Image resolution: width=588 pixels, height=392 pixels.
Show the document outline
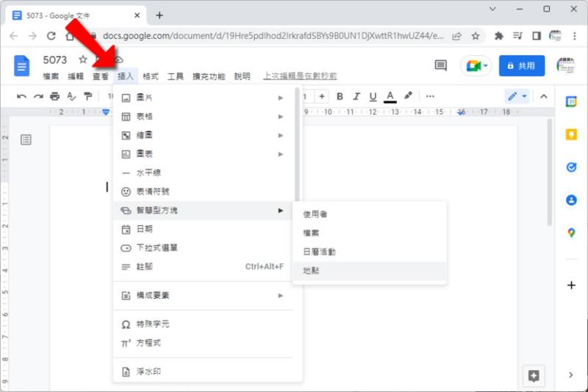pyautogui.click(x=26, y=140)
